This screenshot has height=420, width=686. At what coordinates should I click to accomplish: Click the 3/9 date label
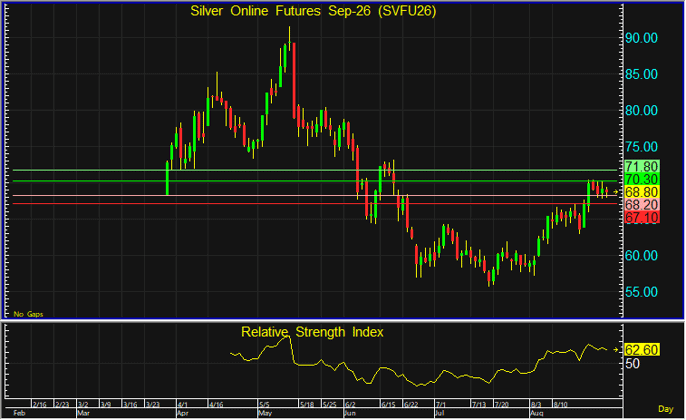(105, 405)
